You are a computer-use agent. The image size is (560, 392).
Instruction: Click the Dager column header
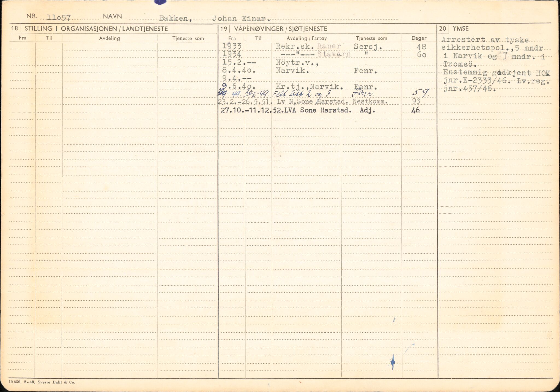click(x=419, y=38)
